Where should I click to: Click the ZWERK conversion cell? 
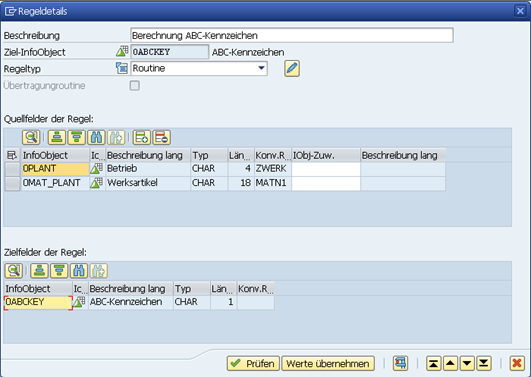[x=273, y=169]
